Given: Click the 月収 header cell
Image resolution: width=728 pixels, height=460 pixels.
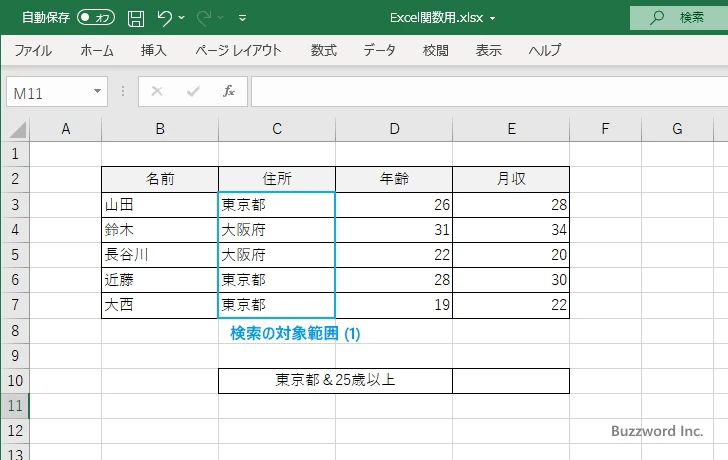Looking at the screenshot, I should (511, 179).
